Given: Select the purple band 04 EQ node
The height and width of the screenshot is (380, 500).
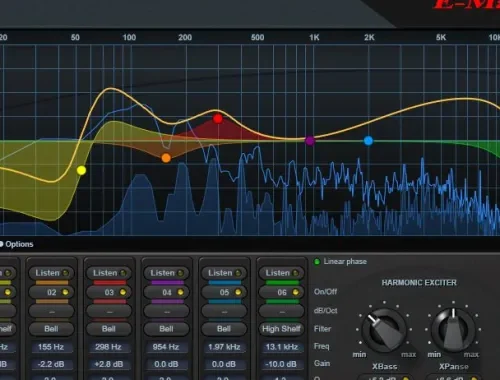Looking at the screenshot, I should click(x=310, y=141).
